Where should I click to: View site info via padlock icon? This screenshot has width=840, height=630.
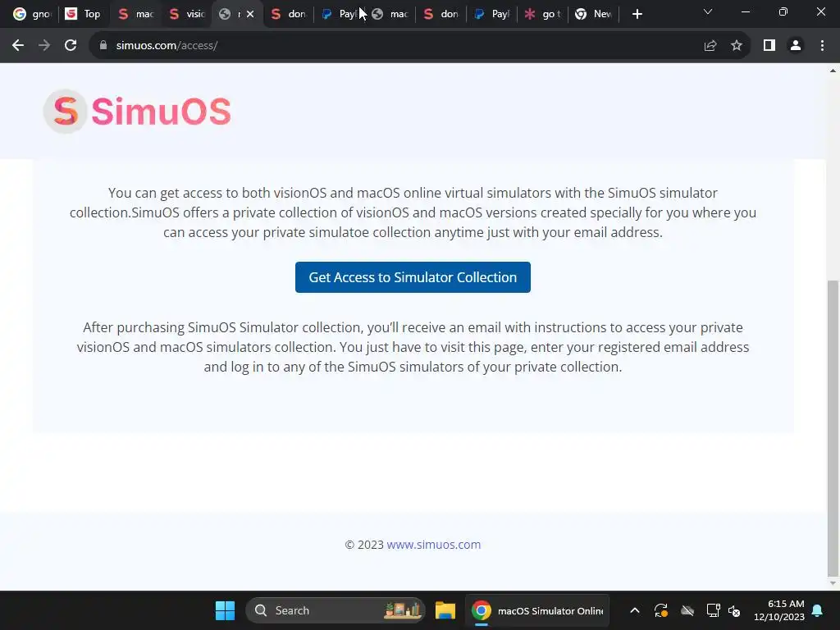103,46
